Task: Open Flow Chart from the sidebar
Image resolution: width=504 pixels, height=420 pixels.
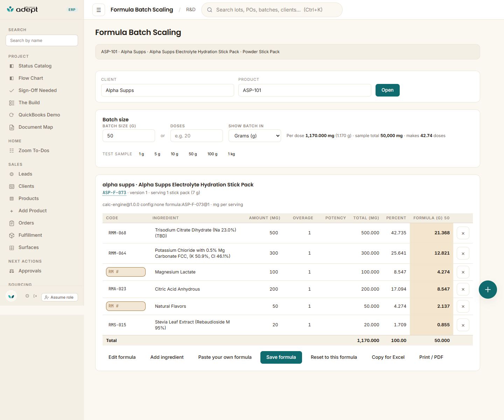Action: pos(31,78)
